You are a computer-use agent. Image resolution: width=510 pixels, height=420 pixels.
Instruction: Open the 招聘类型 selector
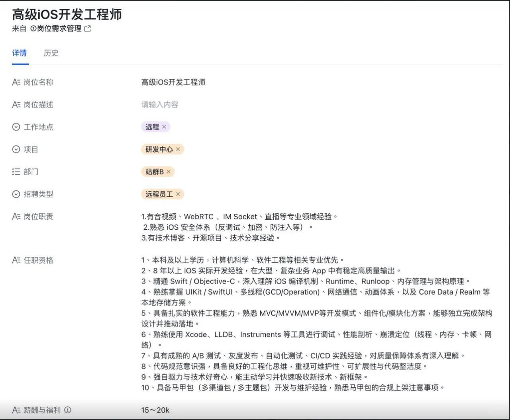159,194
